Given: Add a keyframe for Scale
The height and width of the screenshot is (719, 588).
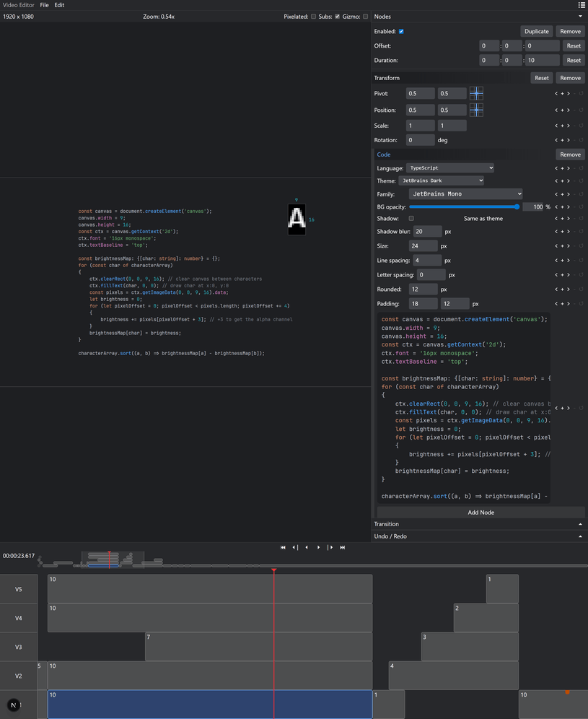Looking at the screenshot, I should (562, 126).
